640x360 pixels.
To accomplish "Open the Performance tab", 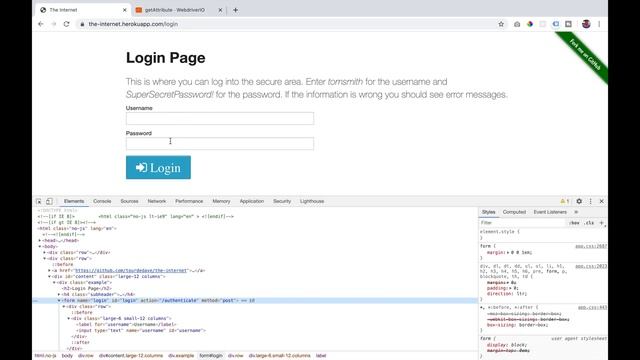I will (x=189, y=201).
